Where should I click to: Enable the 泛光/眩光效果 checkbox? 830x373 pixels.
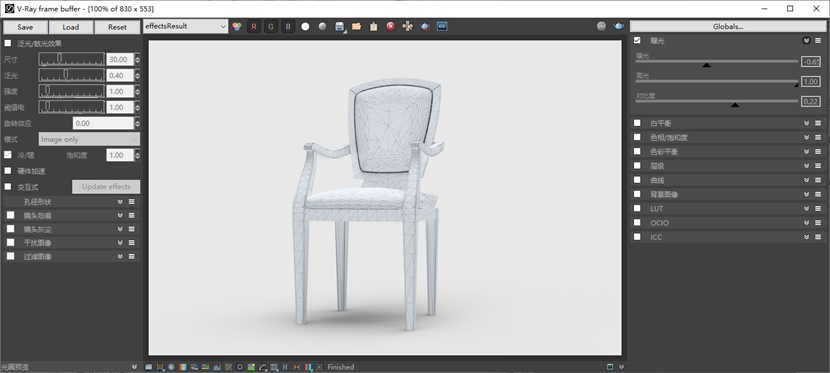(x=8, y=43)
